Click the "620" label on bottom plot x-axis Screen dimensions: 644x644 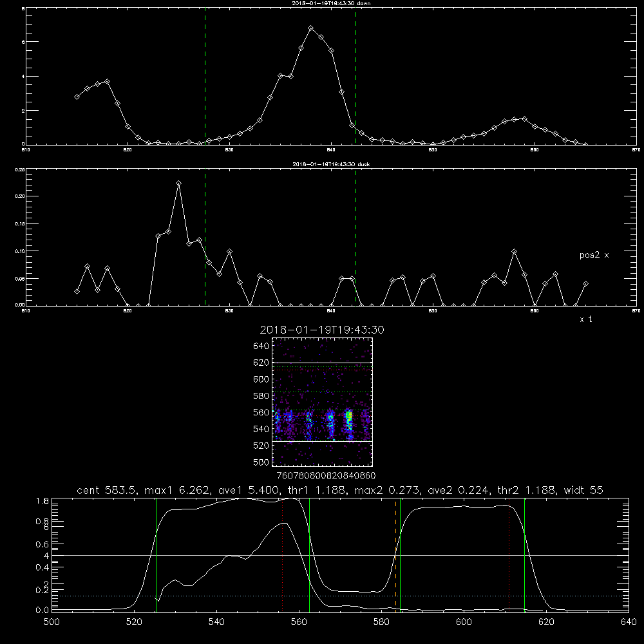[546, 622]
